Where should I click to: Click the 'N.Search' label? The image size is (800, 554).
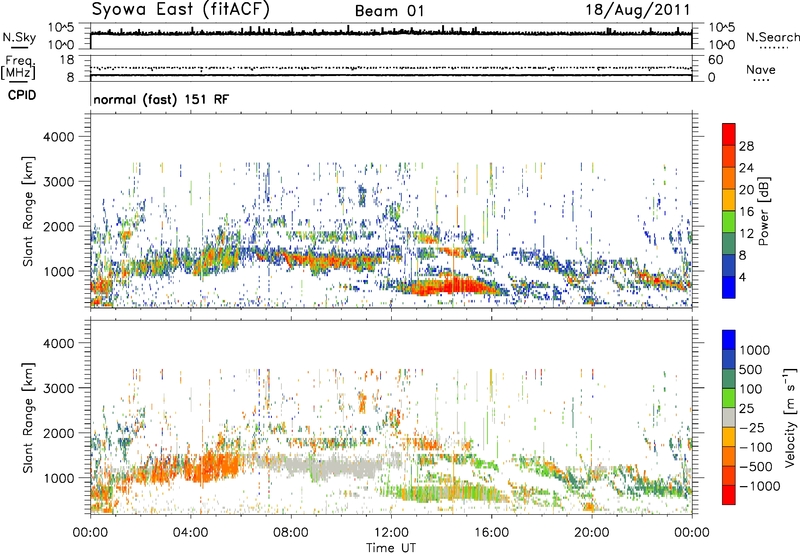772,37
